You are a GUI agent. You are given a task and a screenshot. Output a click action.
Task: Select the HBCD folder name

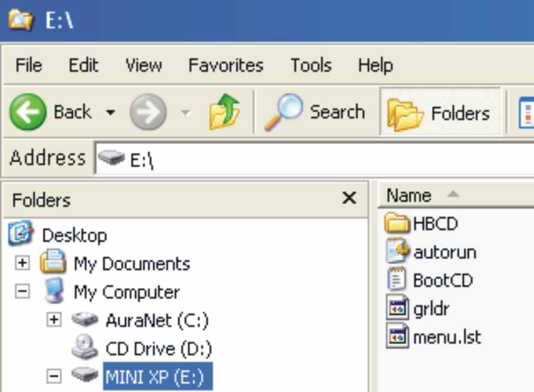coord(435,224)
